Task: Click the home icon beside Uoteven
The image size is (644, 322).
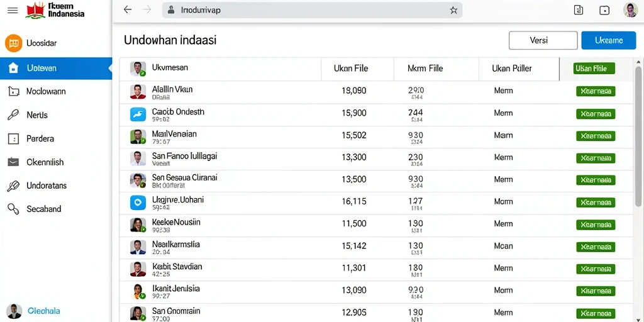Action: point(14,68)
